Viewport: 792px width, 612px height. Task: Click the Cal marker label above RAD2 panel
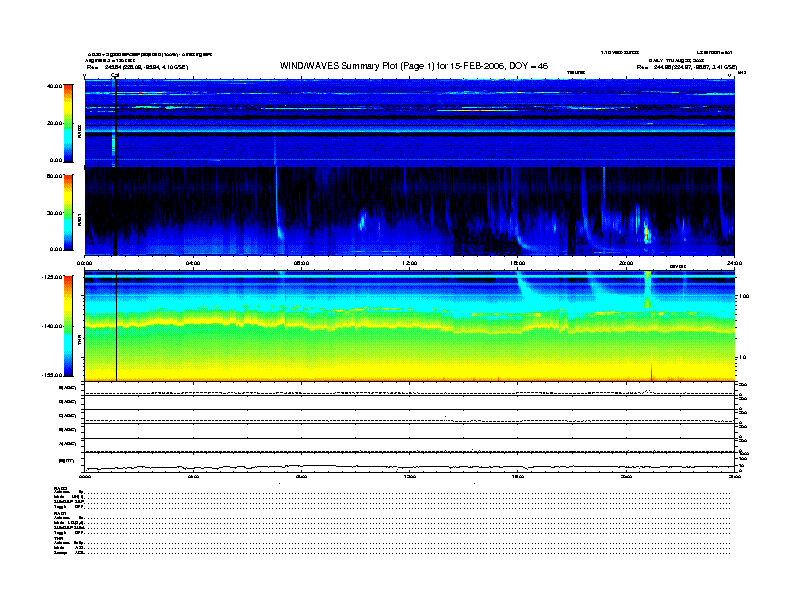115,75
